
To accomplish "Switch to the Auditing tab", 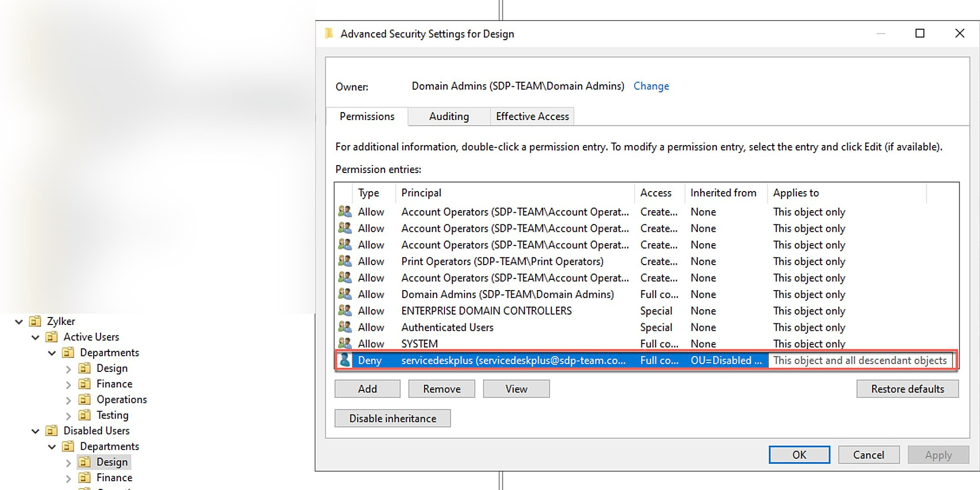I will click(x=449, y=117).
